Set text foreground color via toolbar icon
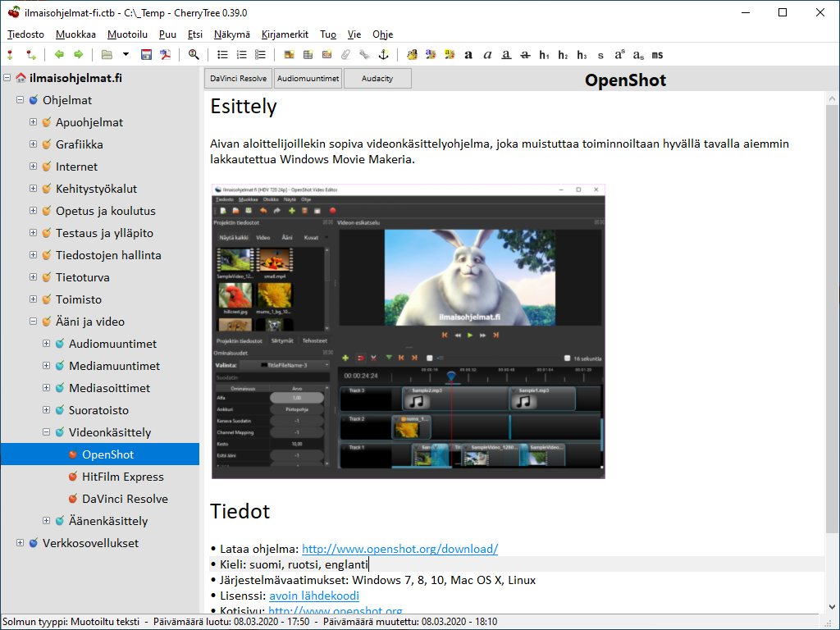The height and width of the screenshot is (630, 840). pyautogui.click(x=431, y=55)
